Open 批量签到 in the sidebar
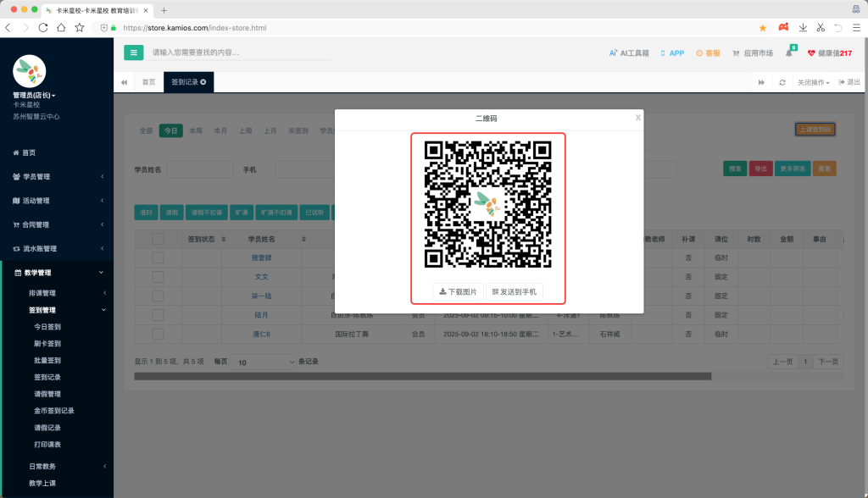The image size is (868, 498). pos(47,360)
